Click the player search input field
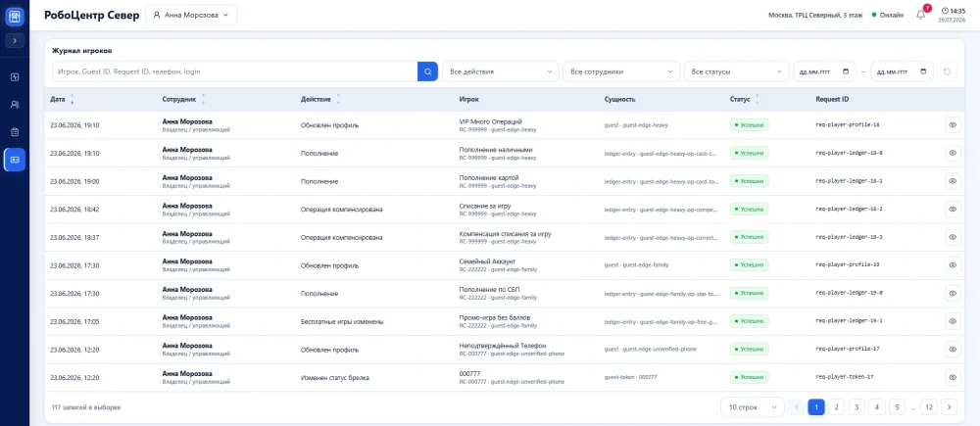This screenshot has width=980, height=426. tap(234, 71)
